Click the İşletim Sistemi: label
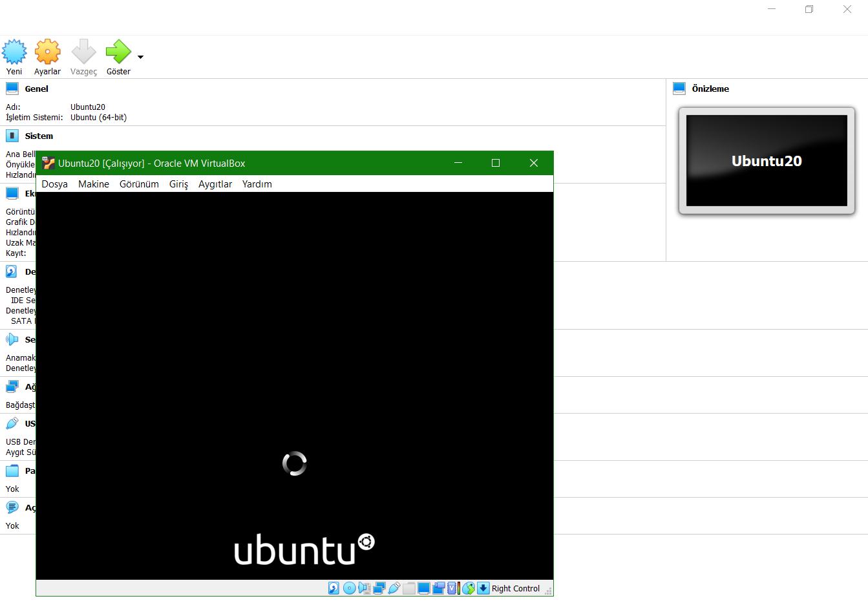This screenshot has height=614, width=868. click(34, 118)
